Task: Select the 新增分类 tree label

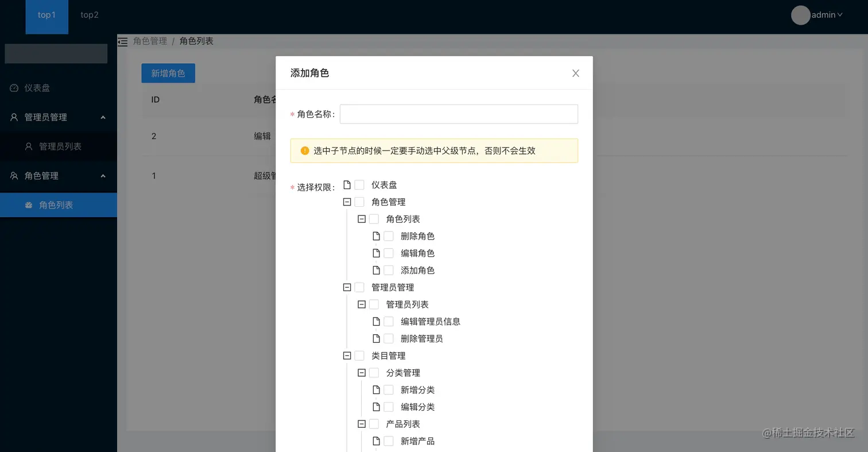Action: (x=417, y=390)
